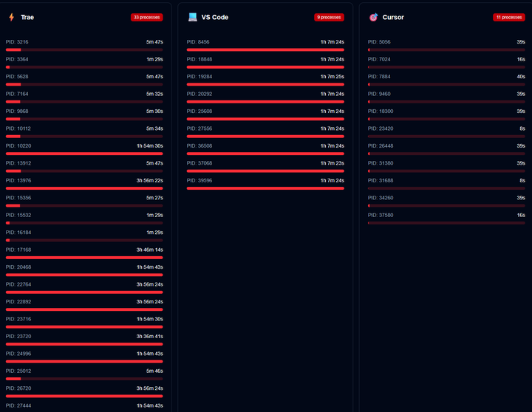Click the Trae lightning bolt icon
The height and width of the screenshot is (412, 532).
point(12,17)
